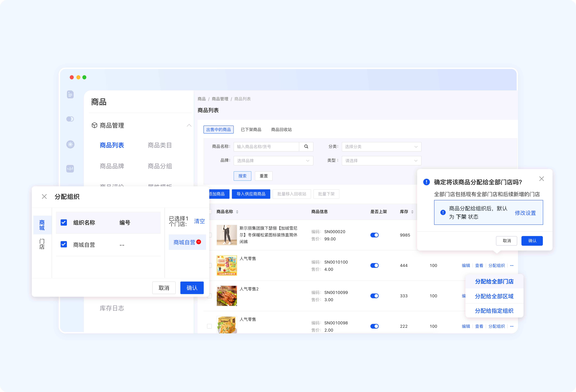Screen dimensions: 576x392
Task: Choose 分配给指定组织 from dropdown menu
Action: click(x=494, y=311)
